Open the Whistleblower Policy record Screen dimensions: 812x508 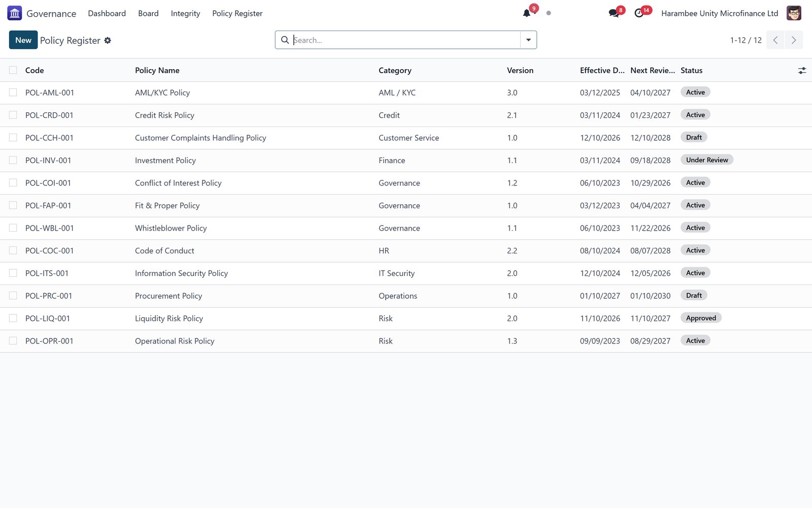(x=171, y=228)
